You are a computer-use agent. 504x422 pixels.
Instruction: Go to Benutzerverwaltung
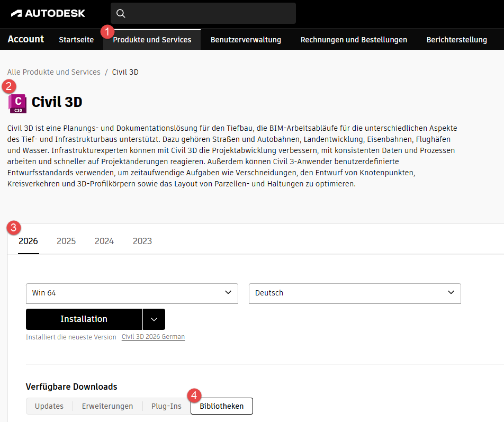click(x=246, y=40)
